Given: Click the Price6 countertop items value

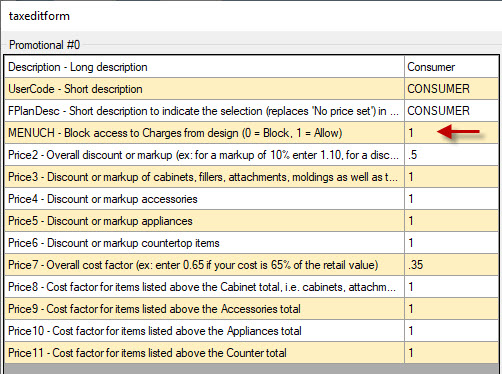Looking at the screenshot, I should (451, 243).
